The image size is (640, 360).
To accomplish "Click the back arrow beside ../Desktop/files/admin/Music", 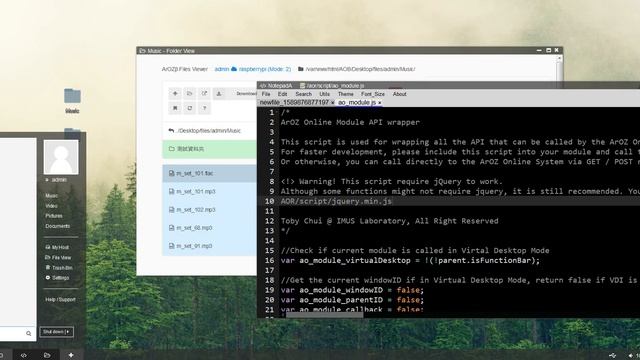I will [171, 131].
